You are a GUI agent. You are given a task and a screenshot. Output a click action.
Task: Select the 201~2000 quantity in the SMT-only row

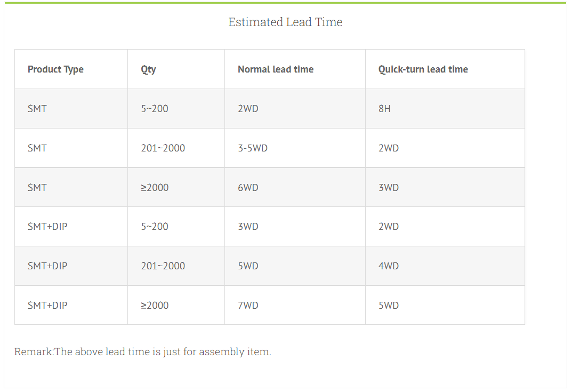point(163,148)
